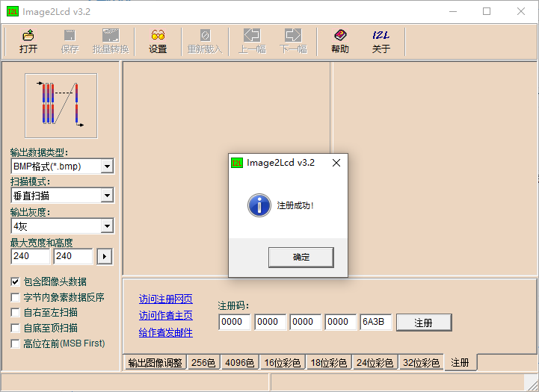Expand the 输出数据类型 BMP格式 dropdown
This screenshot has height=392, width=539.
(x=107, y=167)
